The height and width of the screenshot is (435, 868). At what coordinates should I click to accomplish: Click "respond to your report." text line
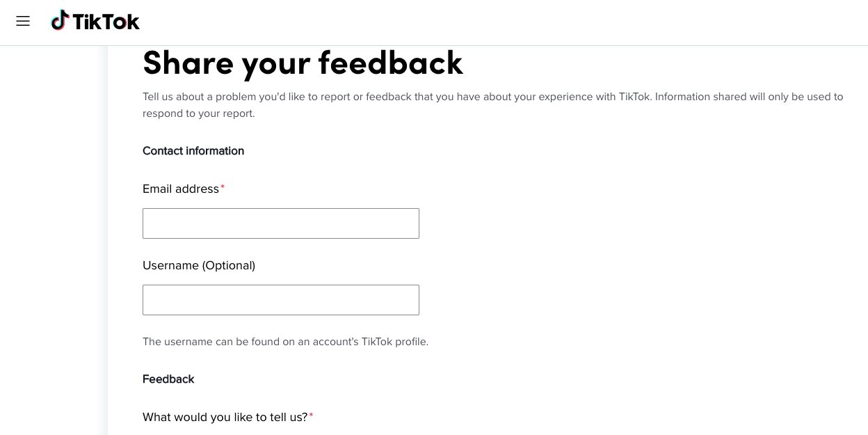(x=199, y=113)
